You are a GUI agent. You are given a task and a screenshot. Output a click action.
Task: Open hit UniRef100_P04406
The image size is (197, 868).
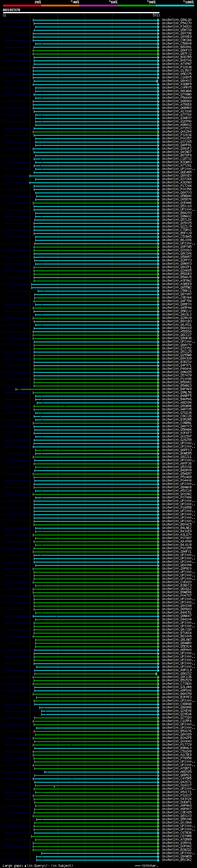[x=177, y=481]
